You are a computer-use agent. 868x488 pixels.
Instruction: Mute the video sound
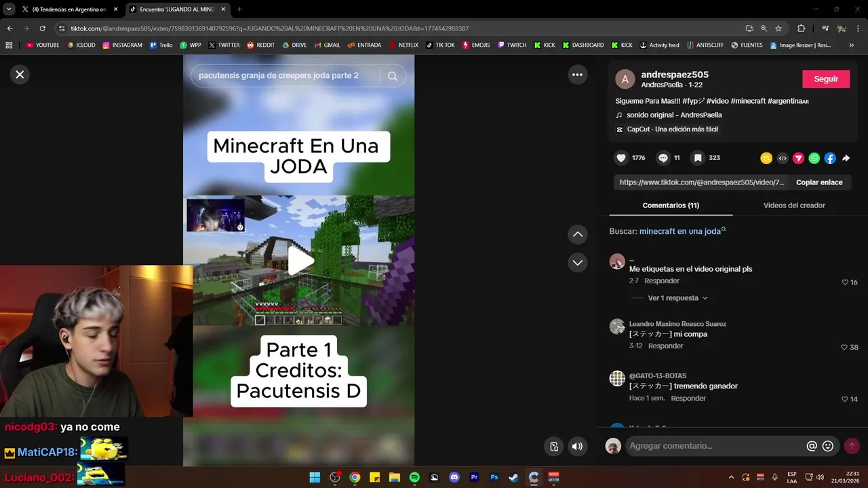[577, 446]
